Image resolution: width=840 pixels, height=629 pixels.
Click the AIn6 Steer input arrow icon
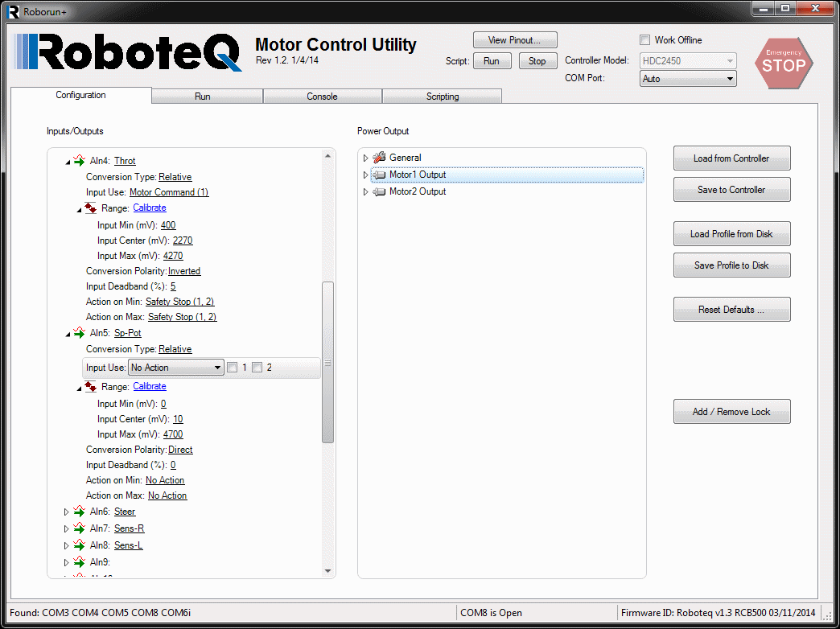pyautogui.click(x=79, y=512)
